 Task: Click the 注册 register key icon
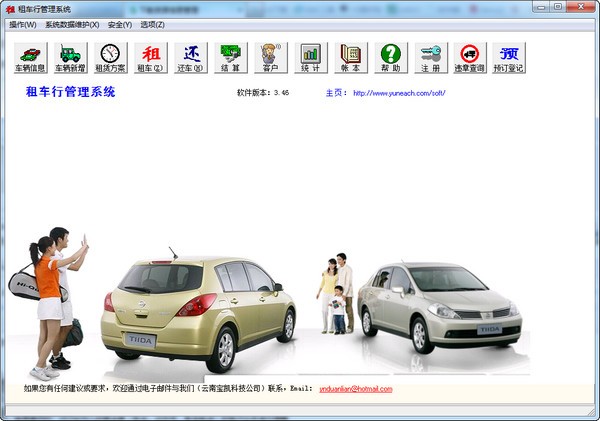click(430, 58)
